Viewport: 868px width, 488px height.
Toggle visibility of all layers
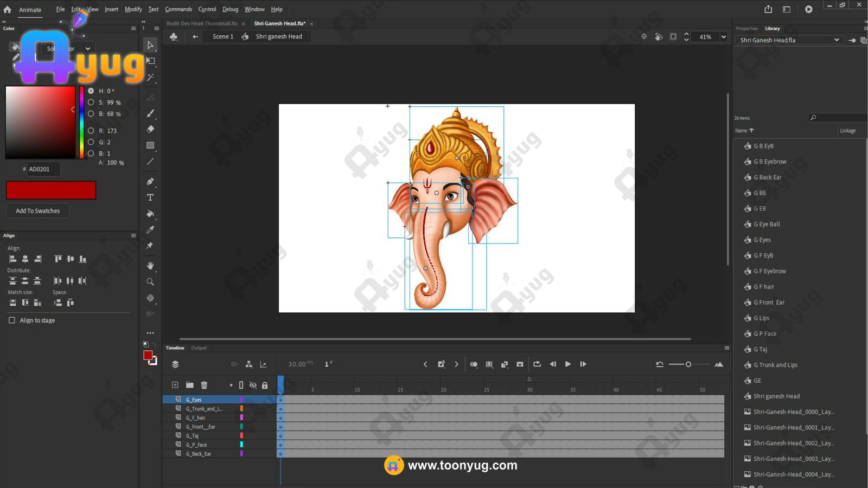[253, 385]
